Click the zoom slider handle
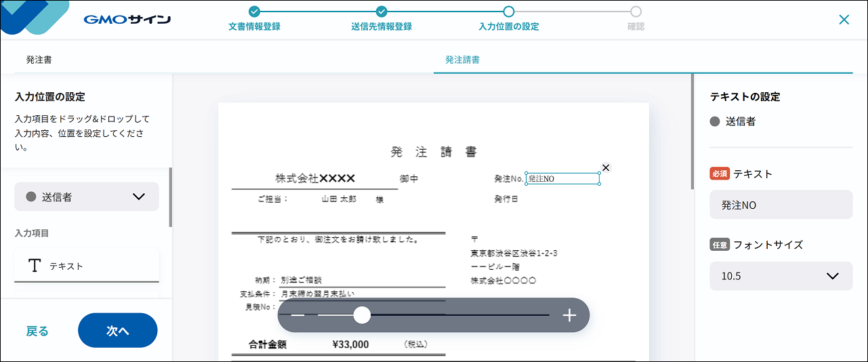This screenshot has height=362, width=868. pyautogui.click(x=362, y=315)
